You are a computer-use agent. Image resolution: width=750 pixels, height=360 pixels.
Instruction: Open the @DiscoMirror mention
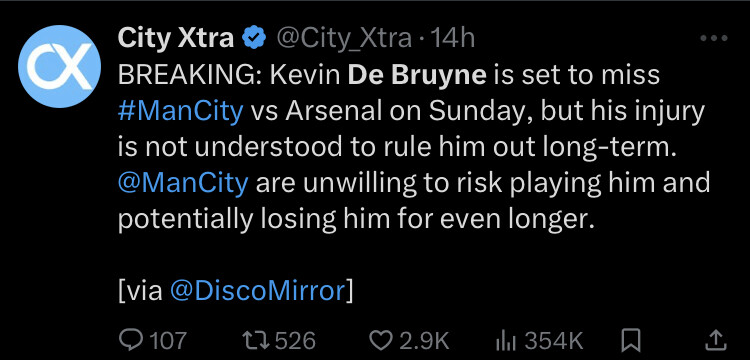click(257, 291)
